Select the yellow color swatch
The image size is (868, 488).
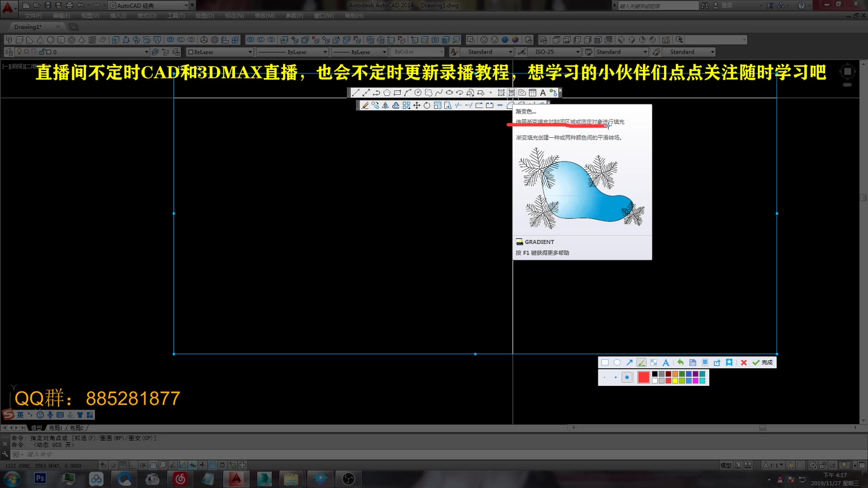[676, 380]
